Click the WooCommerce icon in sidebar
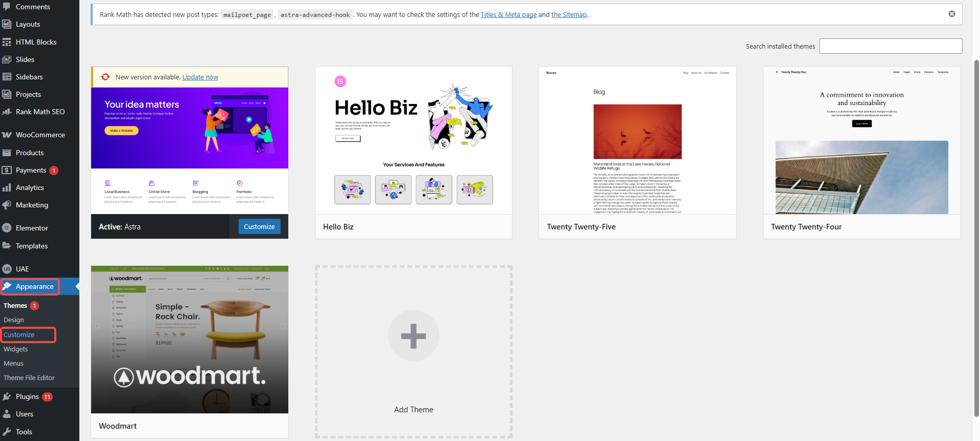This screenshot has height=441, width=980. tap(7, 135)
